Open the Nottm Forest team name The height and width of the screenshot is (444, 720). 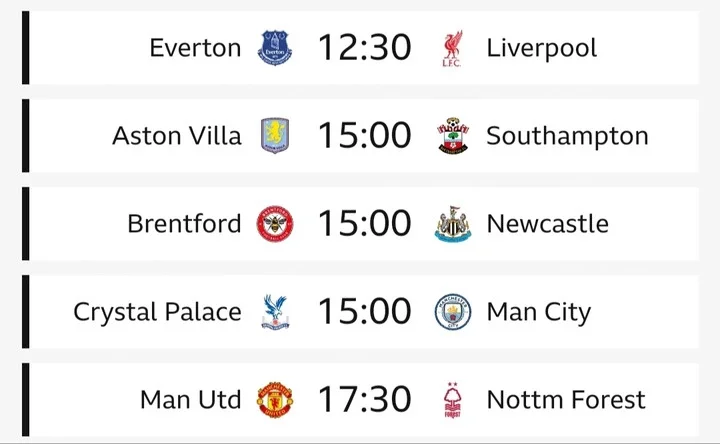tap(566, 399)
